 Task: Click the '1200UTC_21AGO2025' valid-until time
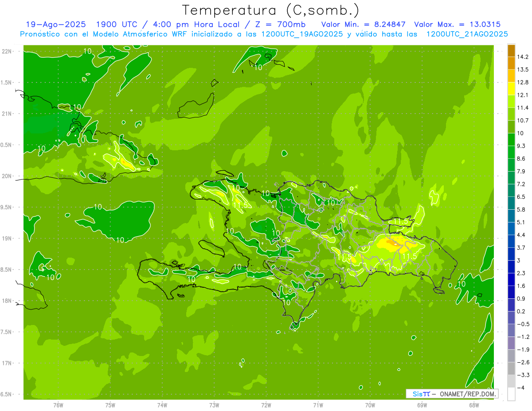pos(467,34)
